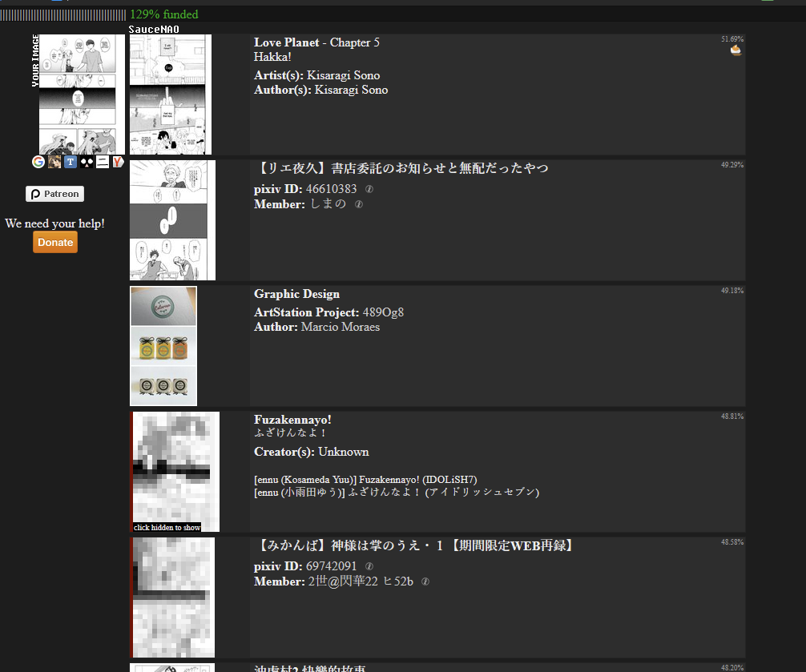Image resolution: width=806 pixels, height=672 pixels.
Task: Open member しまの info icon
Action: tap(359, 204)
